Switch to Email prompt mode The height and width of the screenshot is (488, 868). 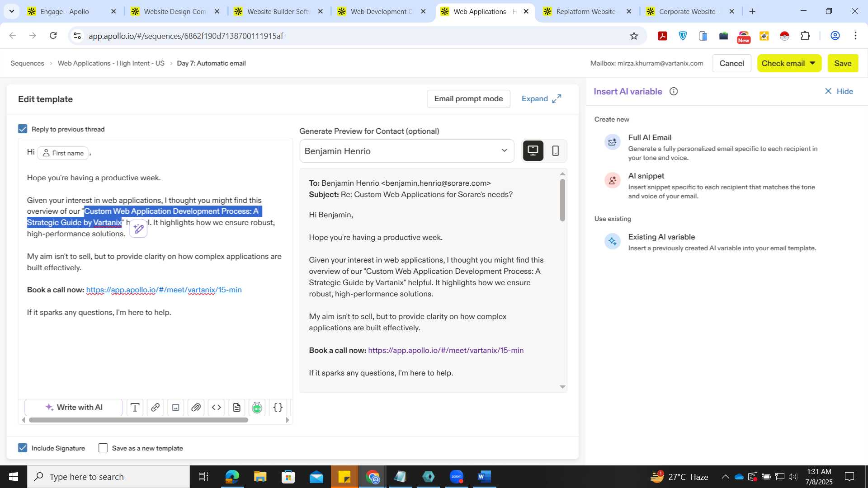468,99
